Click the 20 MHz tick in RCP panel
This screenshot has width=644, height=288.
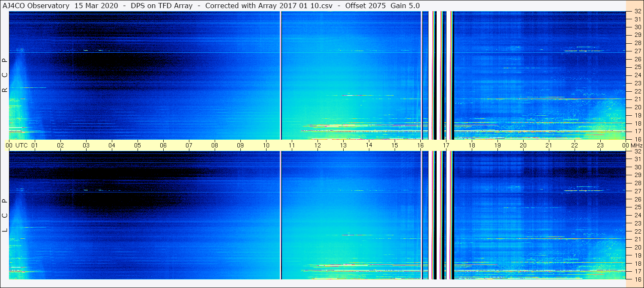tap(637, 107)
